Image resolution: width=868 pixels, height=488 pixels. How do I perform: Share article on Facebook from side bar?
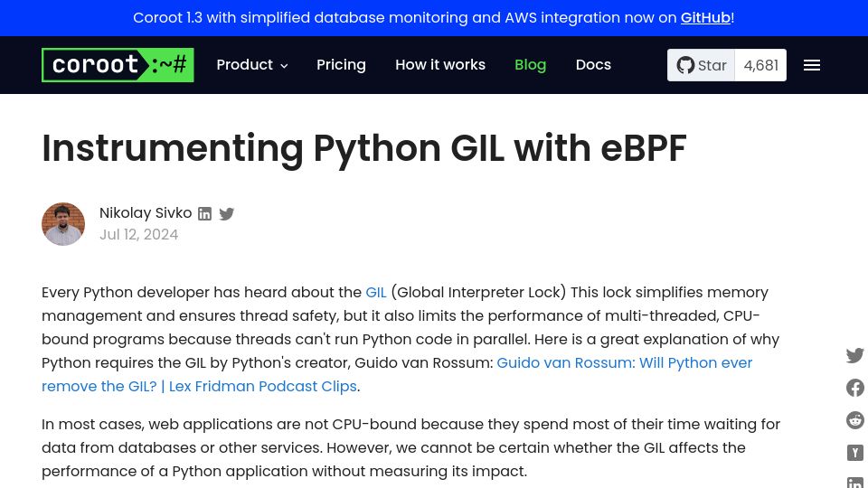(854, 388)
